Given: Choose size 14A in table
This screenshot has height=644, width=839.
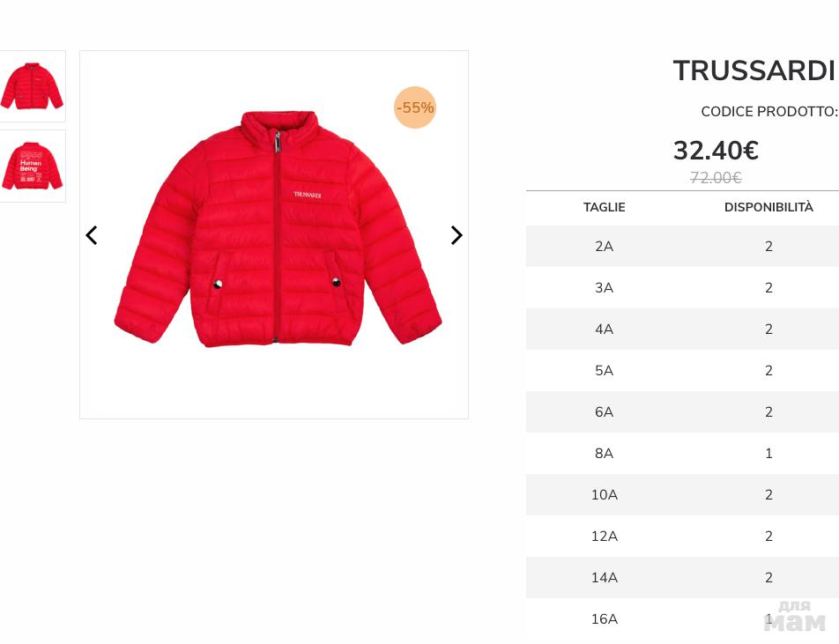Looking at the screenshot, I should click(604, 578).
